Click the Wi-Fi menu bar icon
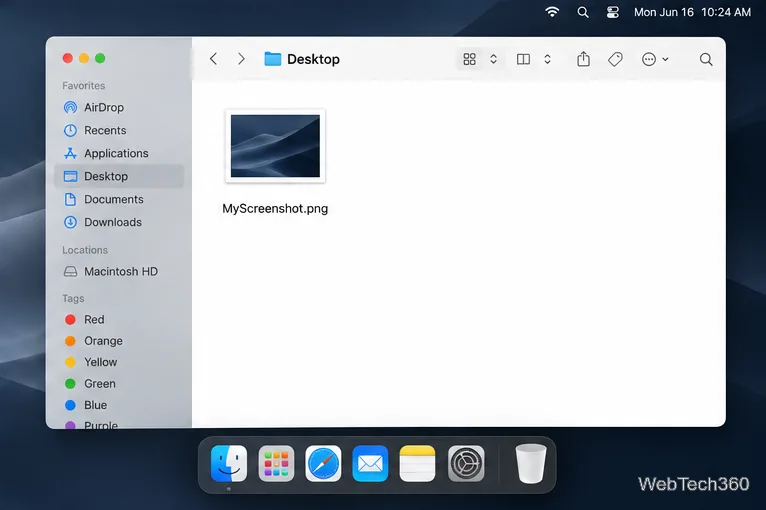Image resolution: width=766 pixels, height=510 pixels. click(552, 12)
